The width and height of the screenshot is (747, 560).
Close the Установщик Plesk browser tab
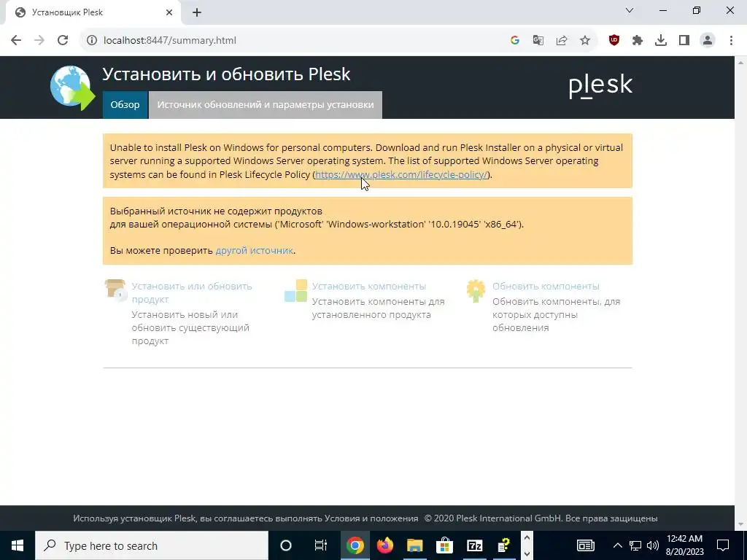coord(169,13)
